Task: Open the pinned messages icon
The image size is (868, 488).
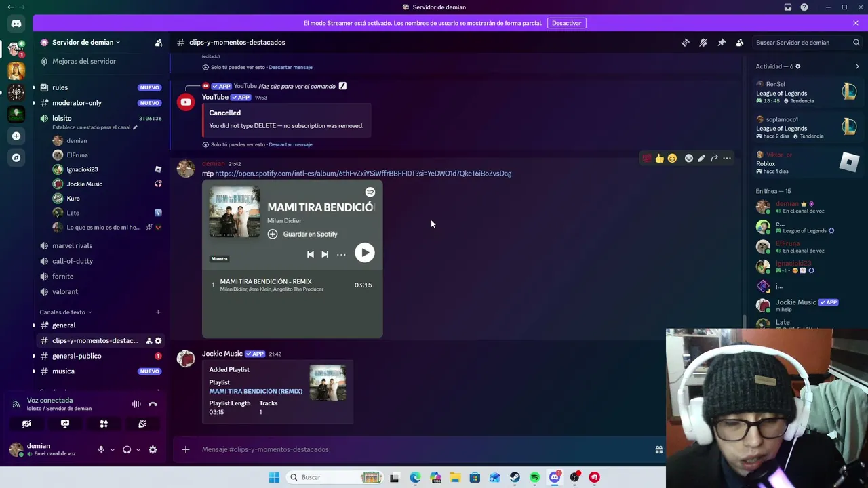Action: [722, 43]
